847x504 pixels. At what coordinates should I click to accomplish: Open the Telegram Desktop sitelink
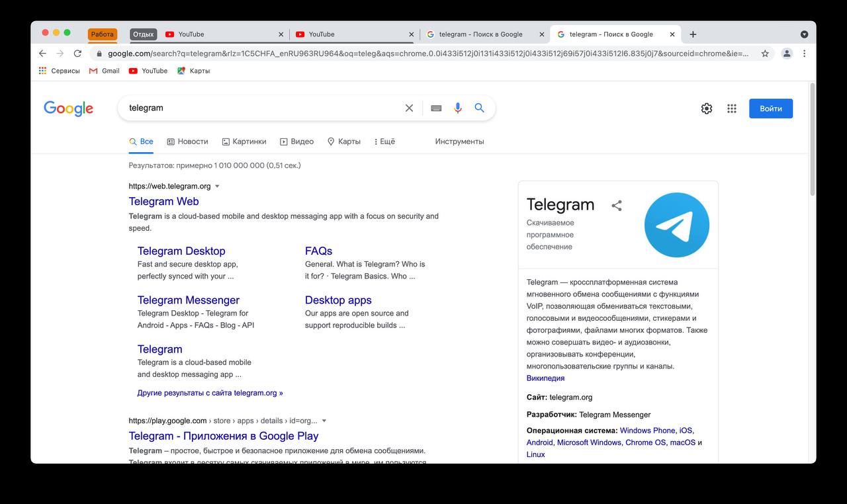click(x=181, y=251)
